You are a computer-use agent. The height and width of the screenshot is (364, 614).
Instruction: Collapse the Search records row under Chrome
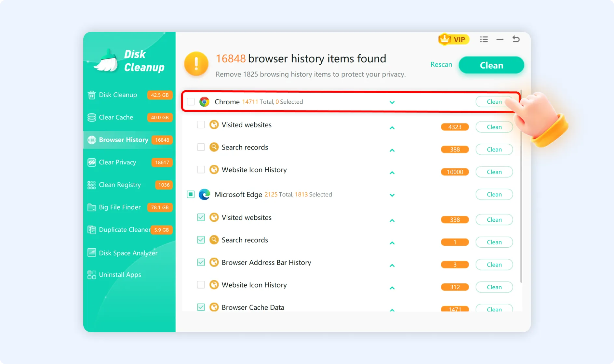[x=392, y=150]
